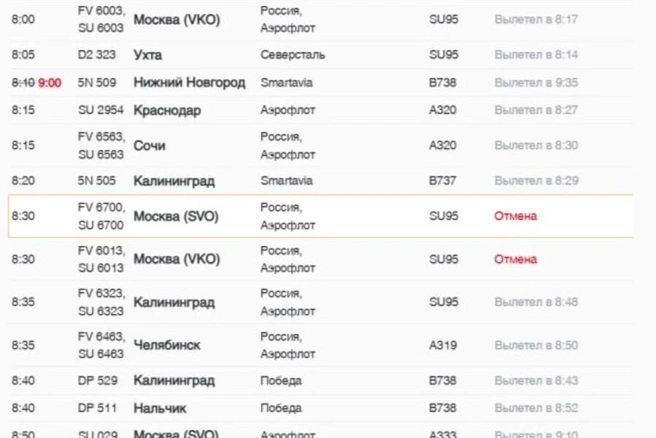Click the Челябинск destination
Screen dimensions: 656x438
167,345
